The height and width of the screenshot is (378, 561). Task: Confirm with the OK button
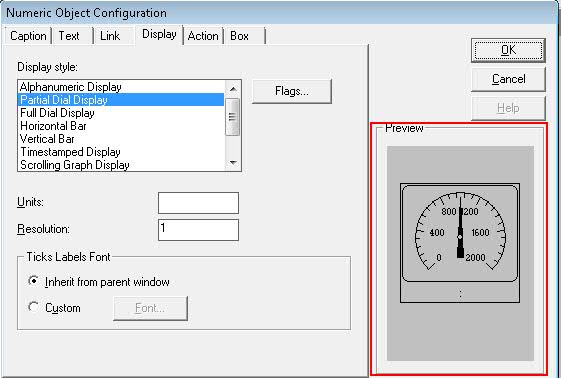point(508,50)
